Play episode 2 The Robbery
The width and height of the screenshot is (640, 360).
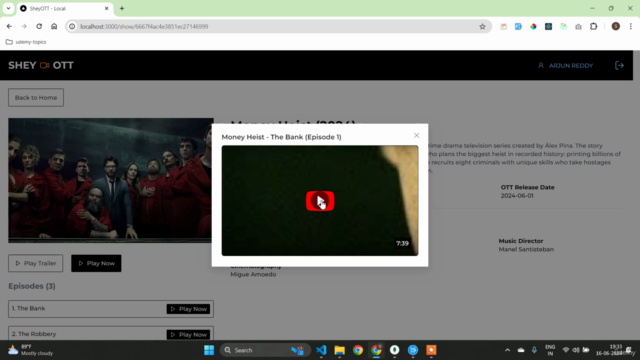[188, 335]
